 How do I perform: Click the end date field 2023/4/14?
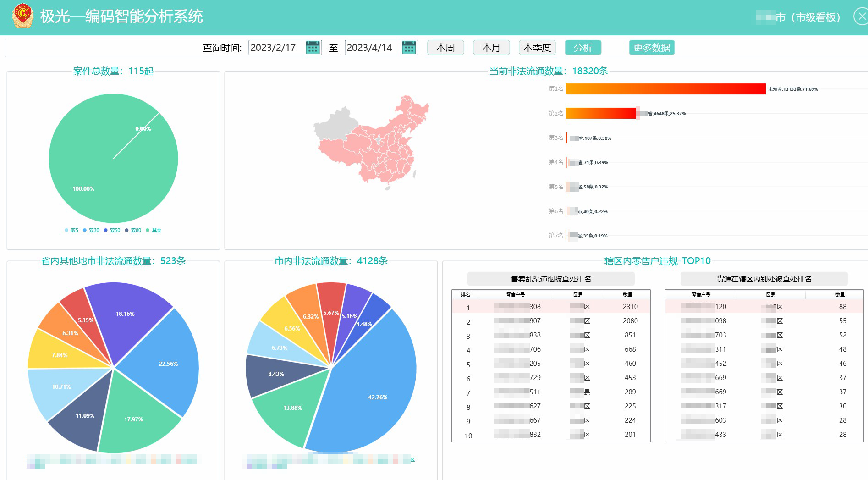pyautogui.click(x=373, y=47)
